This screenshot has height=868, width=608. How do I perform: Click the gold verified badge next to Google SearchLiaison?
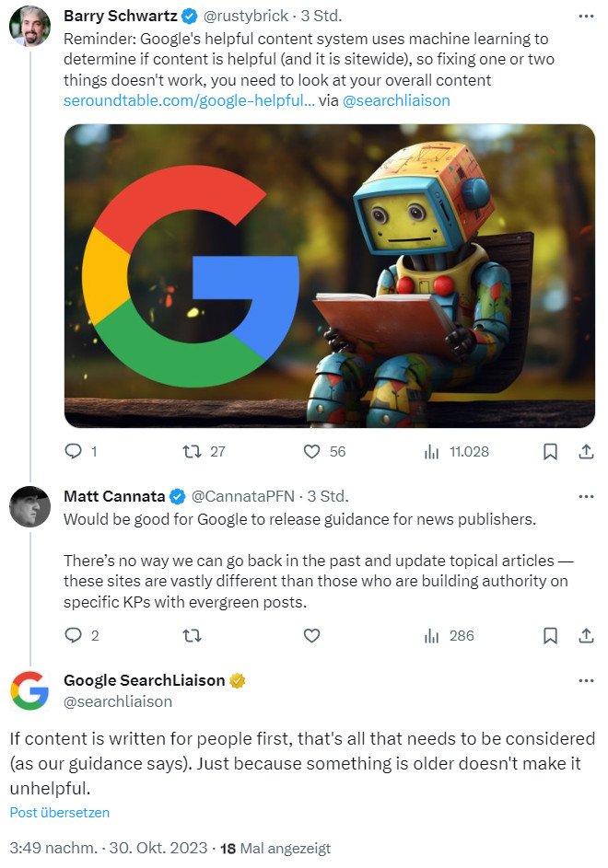point(238,681)
